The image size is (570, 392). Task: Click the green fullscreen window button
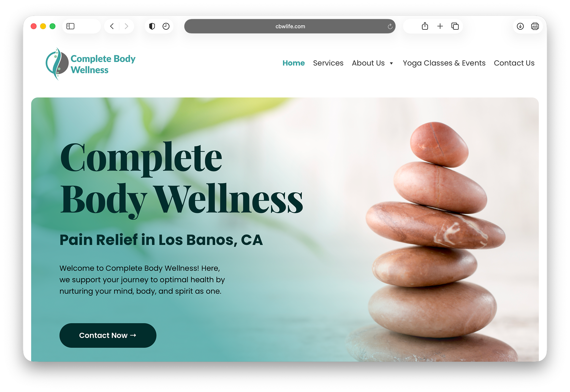tap(53, 26)
